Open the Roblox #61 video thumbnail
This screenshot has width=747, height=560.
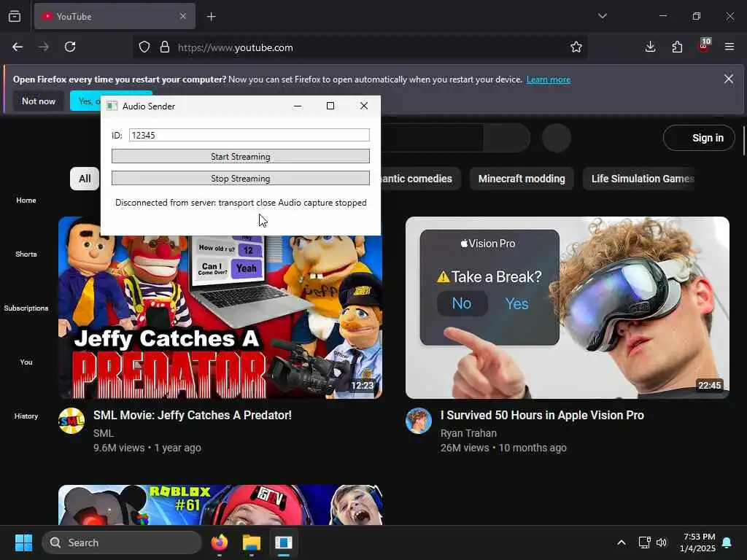220,505
